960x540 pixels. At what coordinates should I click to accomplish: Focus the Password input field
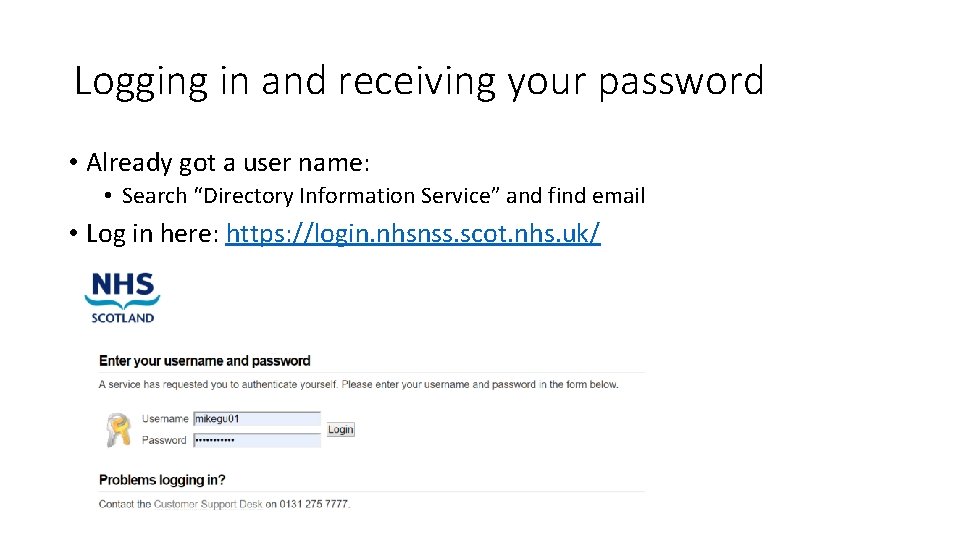pos(257,440)
